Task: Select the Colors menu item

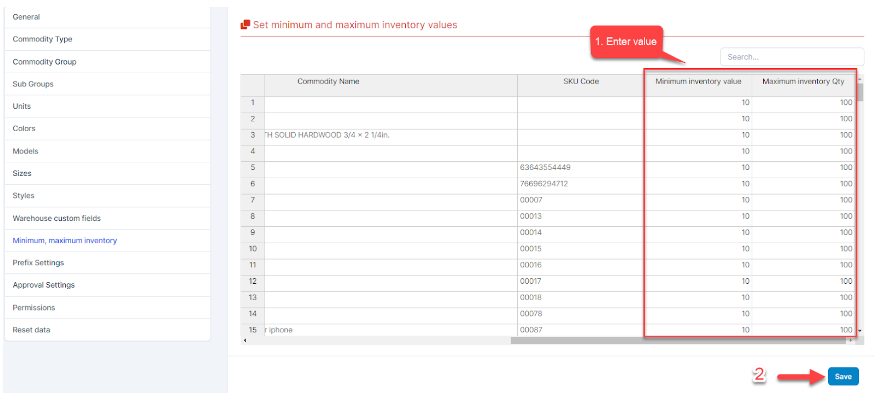Action: 107,128
